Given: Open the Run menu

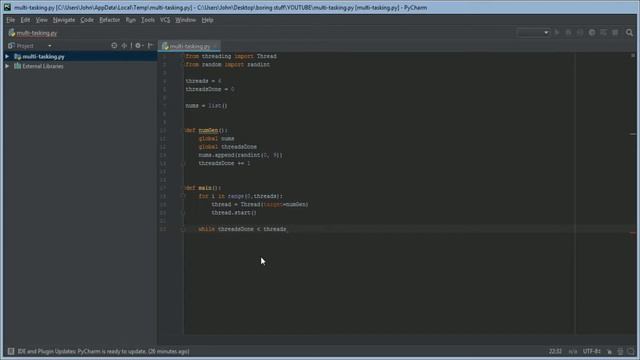Looking at the screenshot, I should [x=131, y=20].
